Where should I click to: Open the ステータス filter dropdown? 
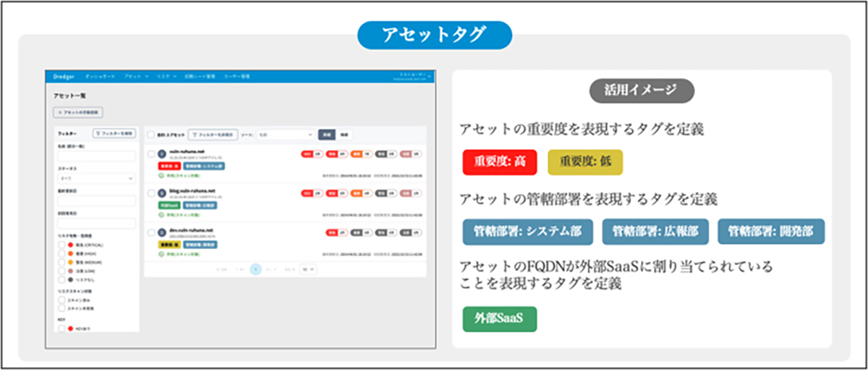pyautogui.click(x=97, y=179)
